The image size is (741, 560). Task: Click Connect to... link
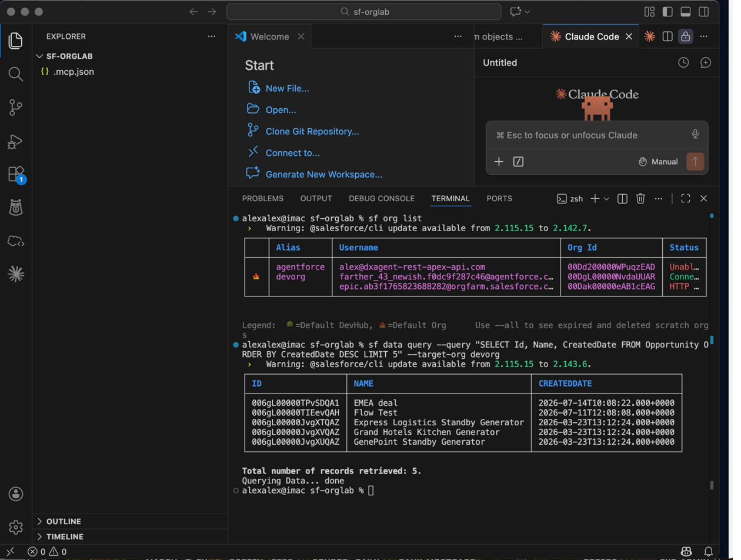coord(292,153)
